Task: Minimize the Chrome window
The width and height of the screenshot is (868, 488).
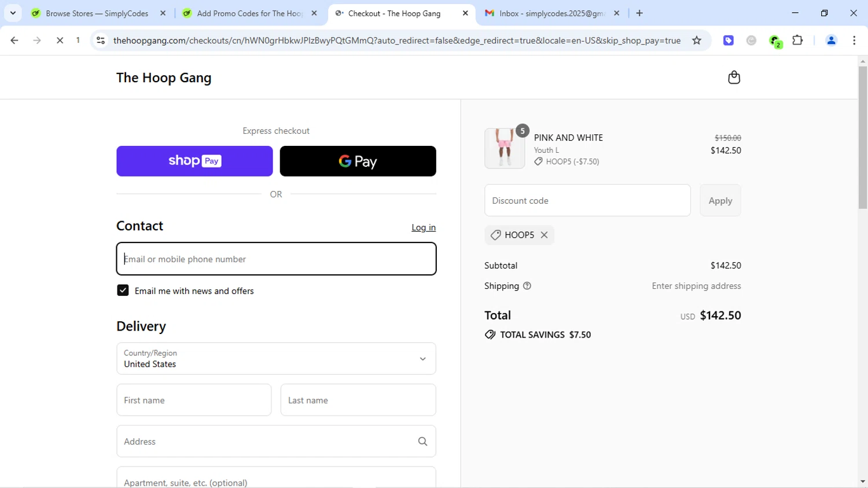Action: point(795,13)
